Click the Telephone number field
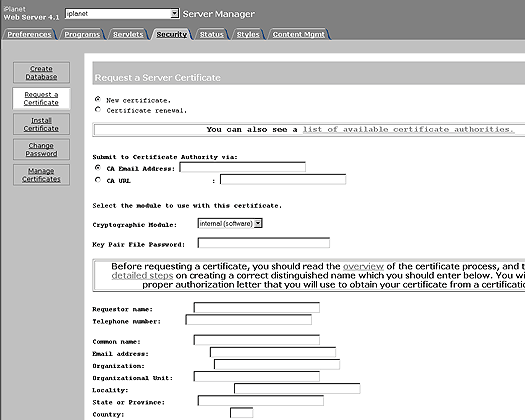Screen dimensions: 525x420 pyautogui.click(x=248, y=320)
